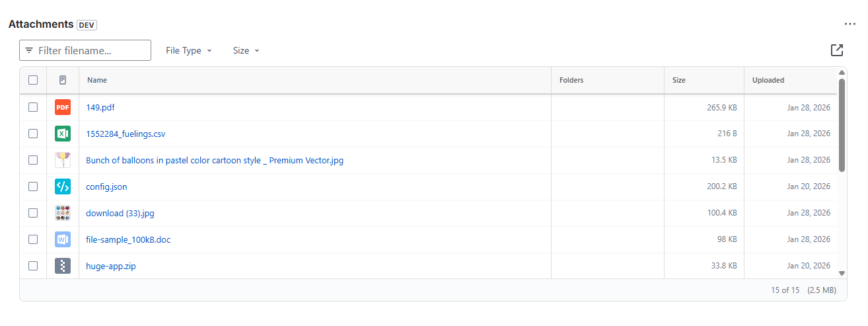Click the 15 of 15 count text
Viewport: 868px width, 326px height.
(785, 290)
